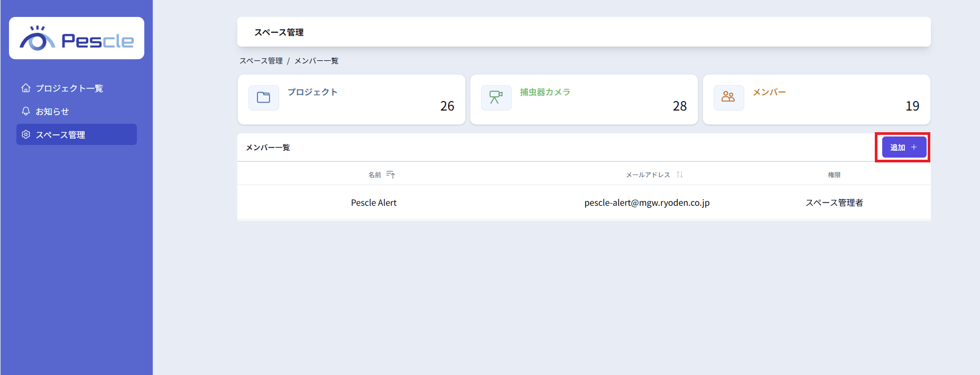This screenshot has width=980, height=375.
Task: Select the Pescle Alert member name
Action: (374, 203)
